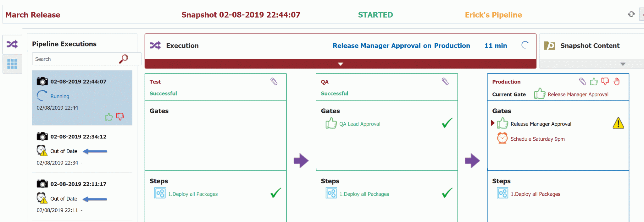Expand Snapshot Content panel dropdown arrow
This screenshot has width=644, height=222.
[x=623, y=64]
